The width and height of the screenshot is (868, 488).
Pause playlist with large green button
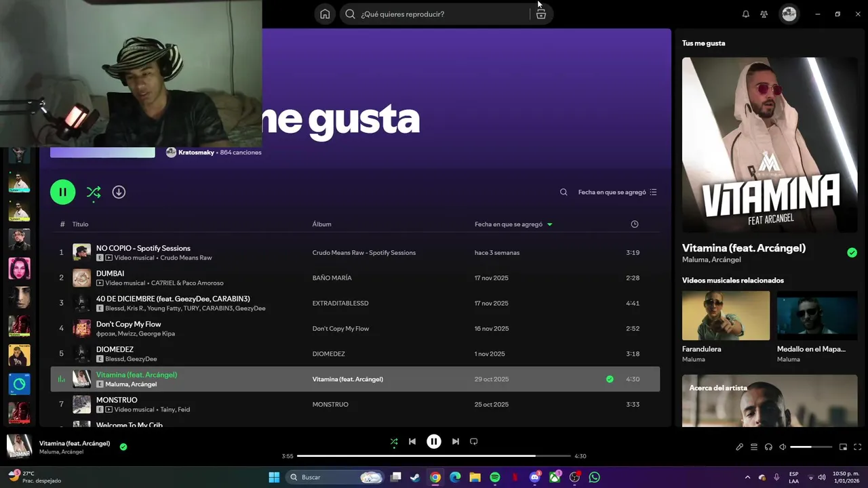click(62, 192)
